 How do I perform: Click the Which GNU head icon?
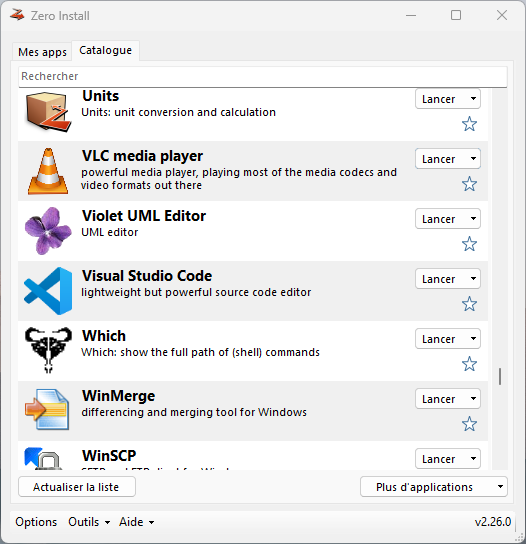pos(48,350)
